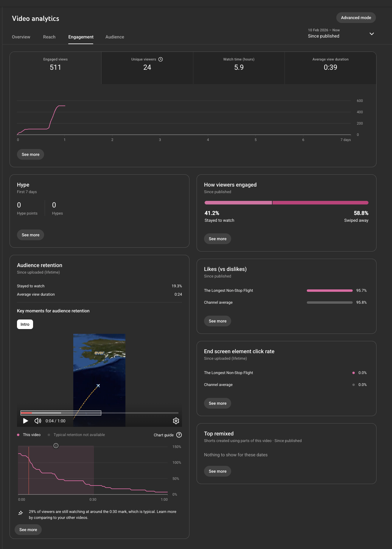Image resolution: width=392 pixels, height=549 pixels.
Task: Click the Hype points value
Action: 19,205
